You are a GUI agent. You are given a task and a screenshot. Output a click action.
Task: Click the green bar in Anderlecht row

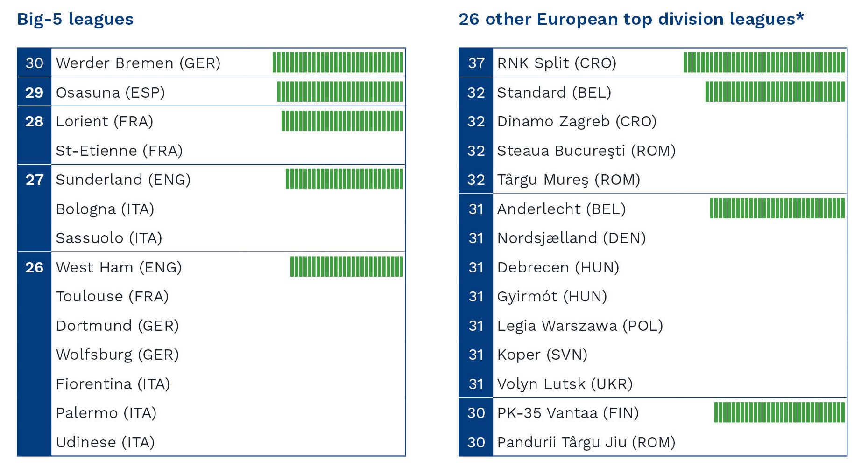pos(777,209)
